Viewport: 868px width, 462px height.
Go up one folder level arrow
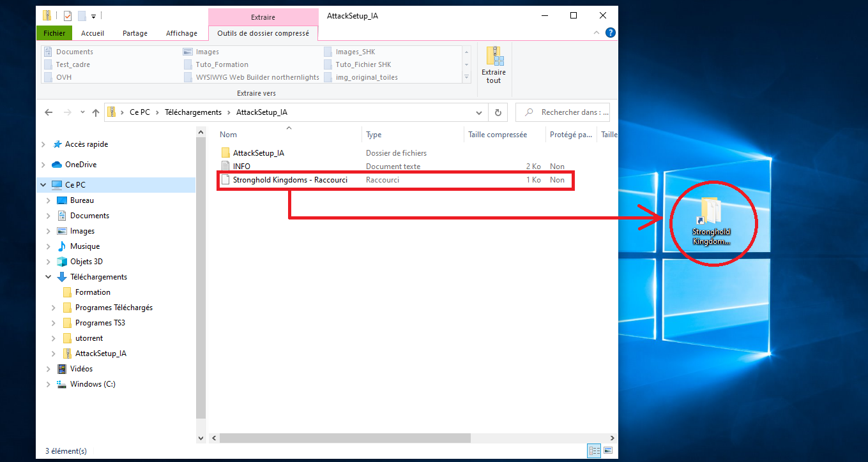(x=96, y=112)
